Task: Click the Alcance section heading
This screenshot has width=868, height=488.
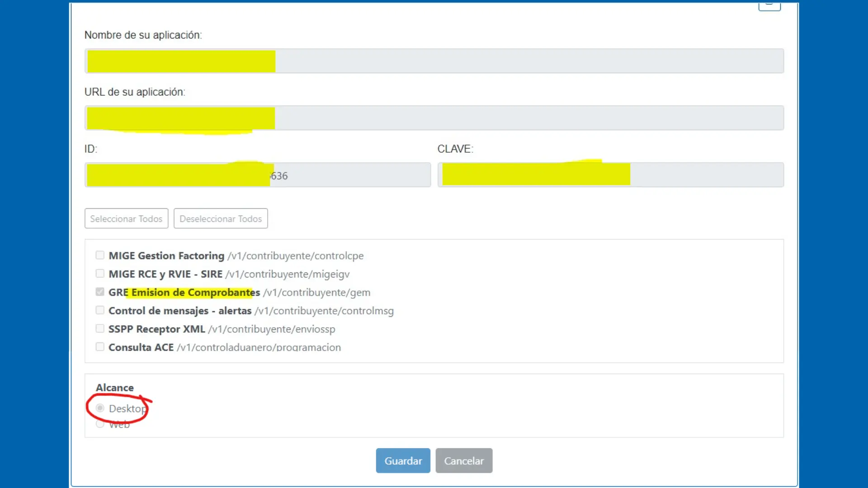Action: click(115, 388)
